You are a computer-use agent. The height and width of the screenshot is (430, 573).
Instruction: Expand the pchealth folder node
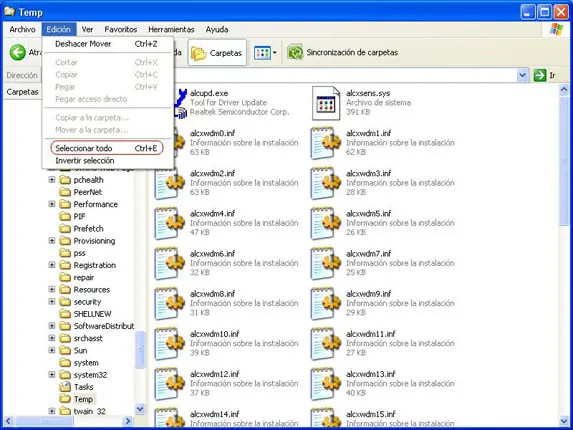[x=52, y=180]
